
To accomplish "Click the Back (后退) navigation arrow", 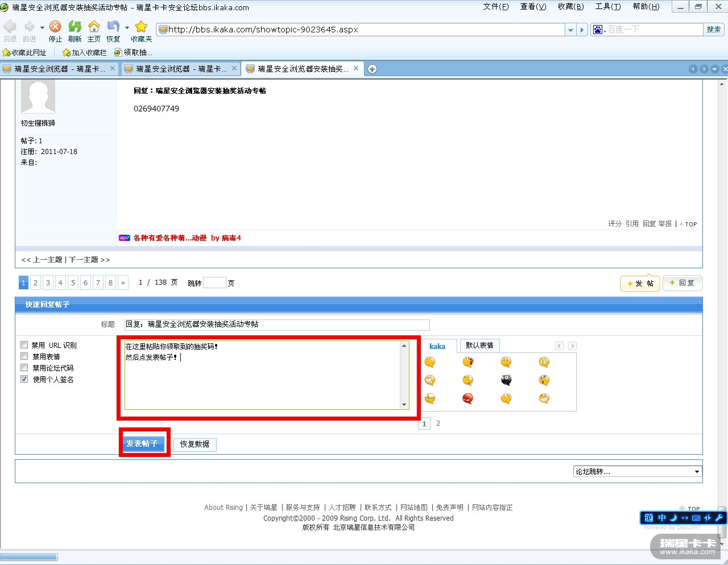I will click(10, 27).
